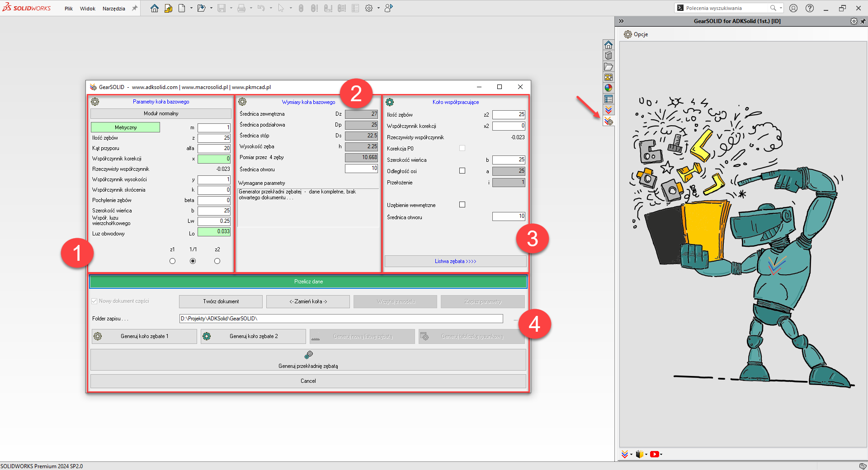Click the Undo icon
The height and width of the screenshot is (470, 868).
coord(261,8)
